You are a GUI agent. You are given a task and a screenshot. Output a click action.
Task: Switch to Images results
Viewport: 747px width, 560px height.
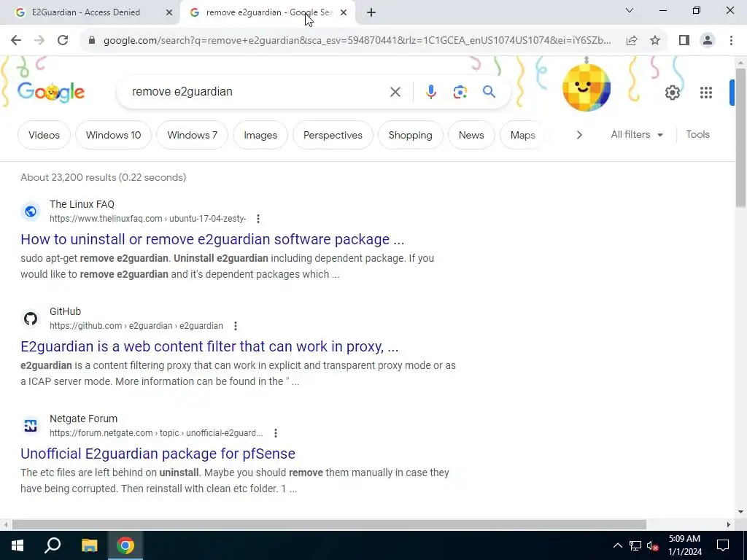[260, 135]
